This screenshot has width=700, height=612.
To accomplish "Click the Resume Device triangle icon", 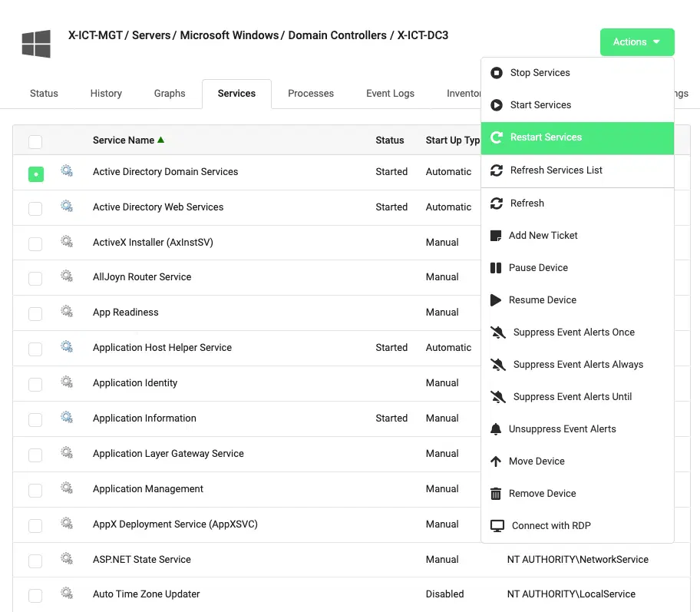I will coord(496,299).
